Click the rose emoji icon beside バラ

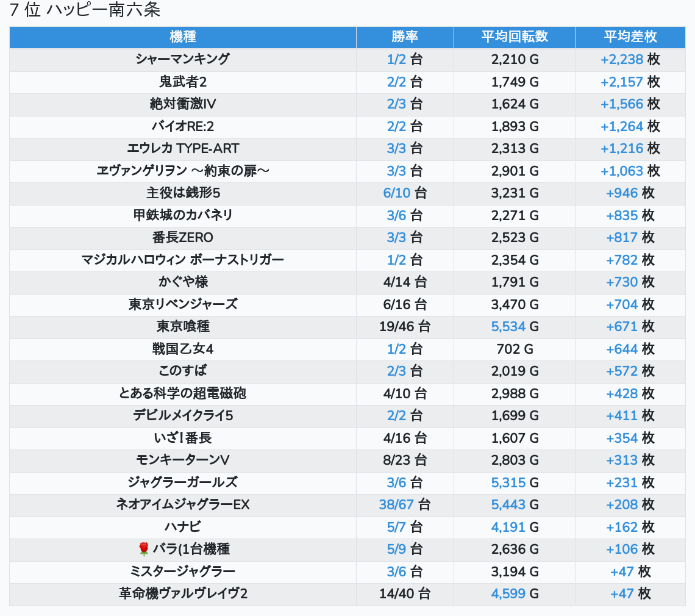click(x=144, y=549)
